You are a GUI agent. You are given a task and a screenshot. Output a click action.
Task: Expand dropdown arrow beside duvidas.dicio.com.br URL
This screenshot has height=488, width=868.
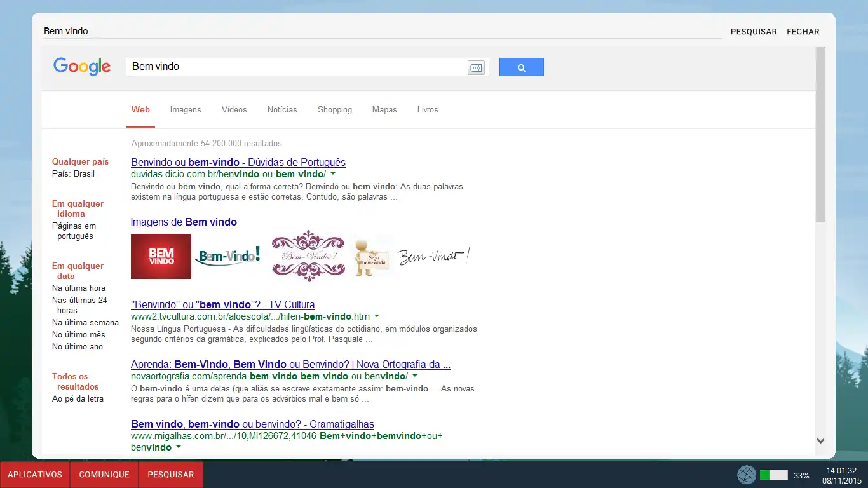[x=333, y=173]
